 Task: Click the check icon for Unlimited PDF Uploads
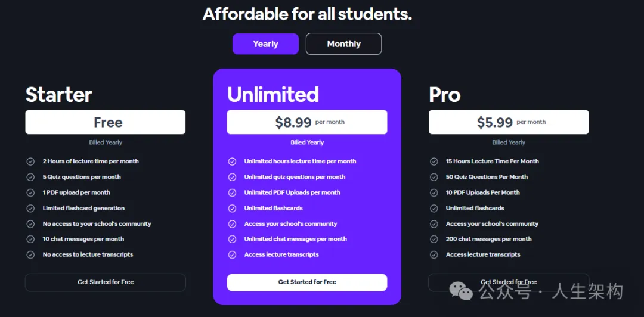pos(232,192)
